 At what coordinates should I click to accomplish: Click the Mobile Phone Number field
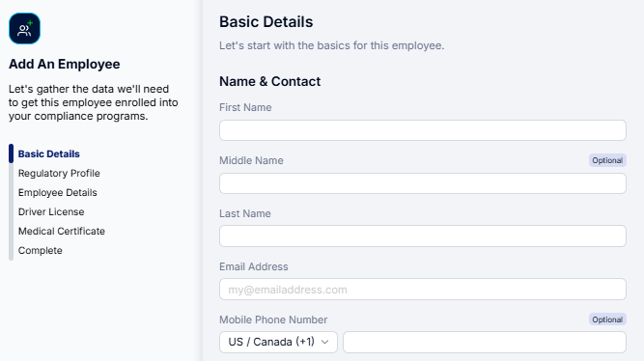point(485,342)
